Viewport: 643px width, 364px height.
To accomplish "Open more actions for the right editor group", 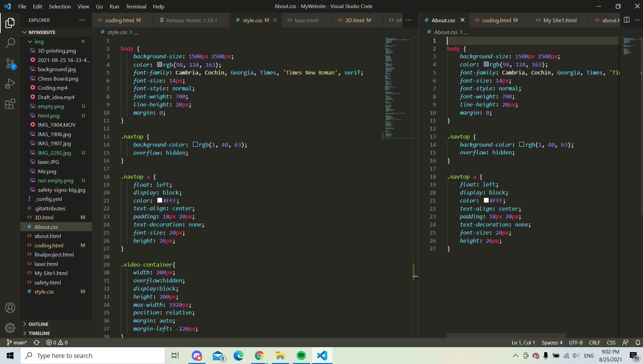I will coord(637,20).
